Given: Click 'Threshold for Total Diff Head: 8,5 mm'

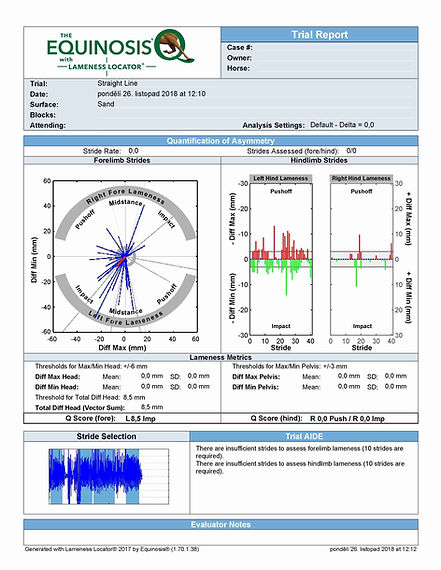Looking at the screenshot, I should 90,397.
